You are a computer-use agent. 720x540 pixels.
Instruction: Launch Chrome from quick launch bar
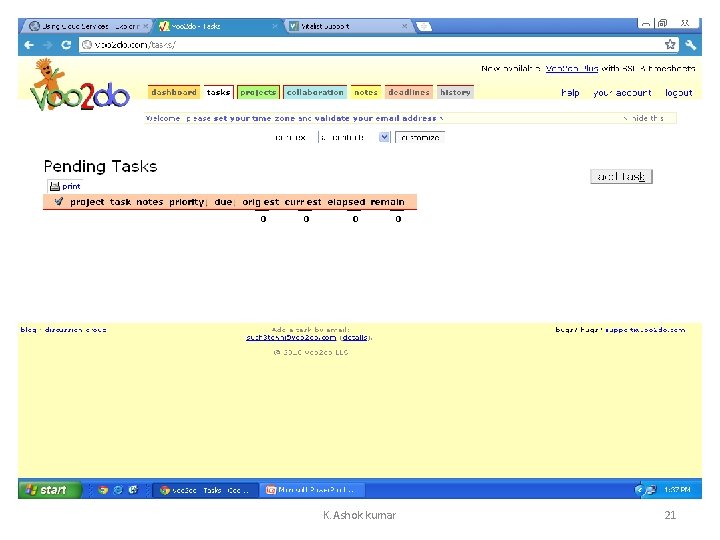tap(103, 490)
